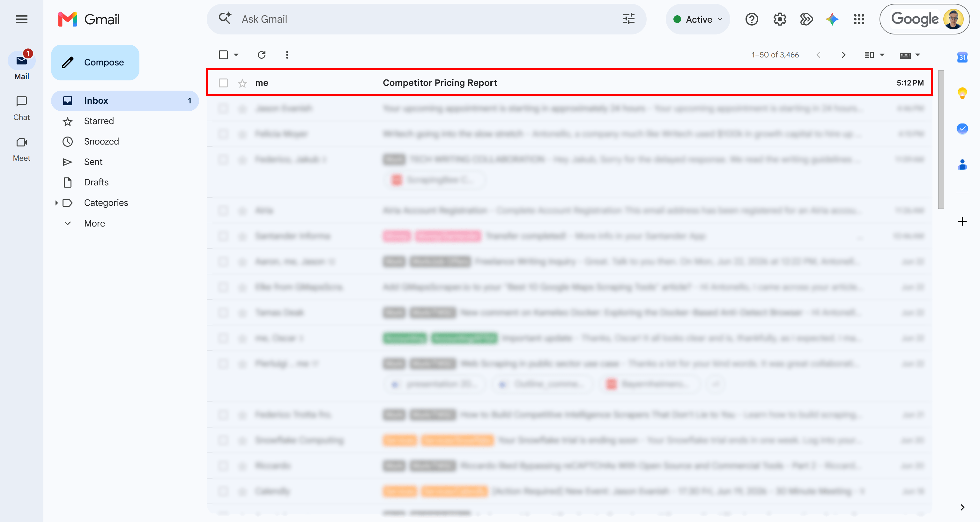Go to the newer page arrow

[818, 55]
